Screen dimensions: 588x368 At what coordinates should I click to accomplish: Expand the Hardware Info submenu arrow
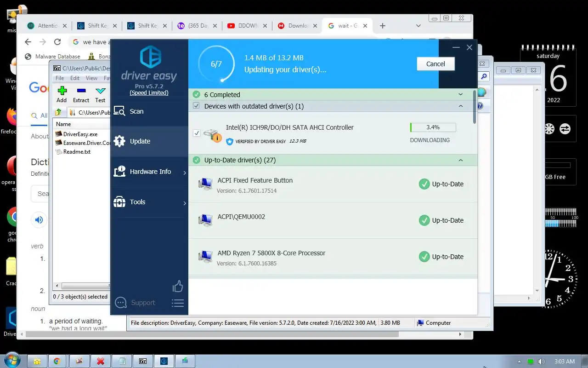[185, 172]
